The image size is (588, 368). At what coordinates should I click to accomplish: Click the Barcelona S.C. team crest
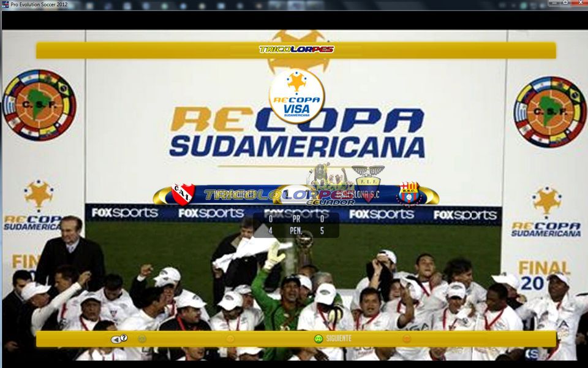click(x=409, y=194)
